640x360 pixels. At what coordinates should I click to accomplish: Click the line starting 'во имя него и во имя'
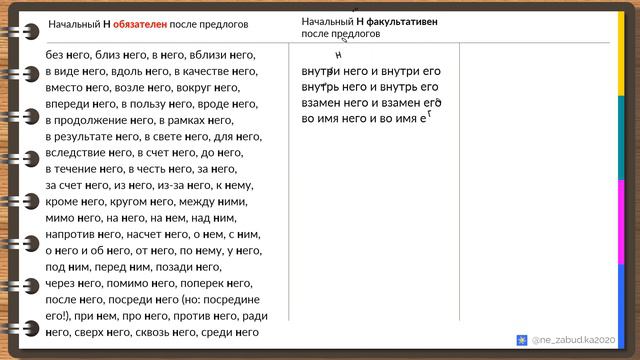pyautogui.click(x=367, y=119)
